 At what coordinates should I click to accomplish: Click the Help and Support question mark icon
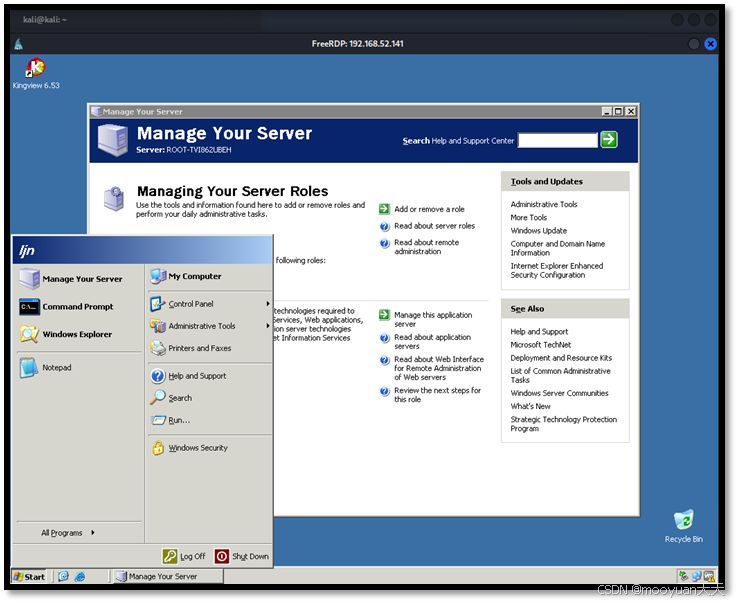coord(158,376)
